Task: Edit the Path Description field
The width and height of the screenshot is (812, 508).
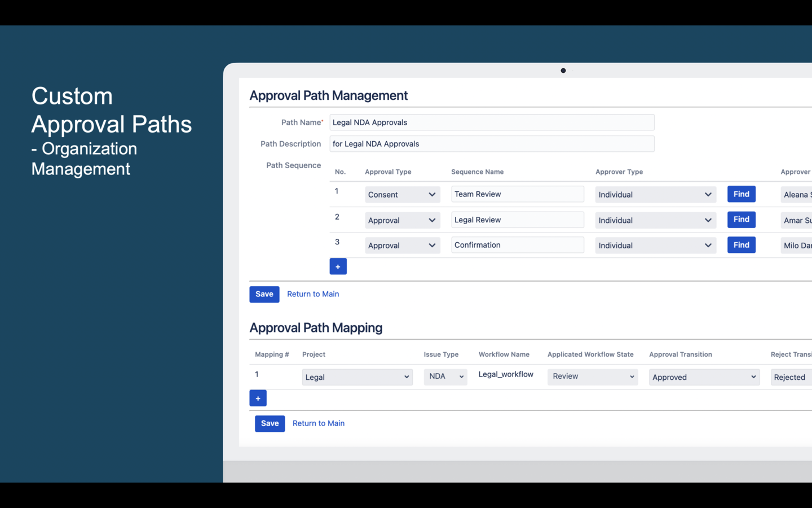Action: pyautogui.click(x=492, y=144)
